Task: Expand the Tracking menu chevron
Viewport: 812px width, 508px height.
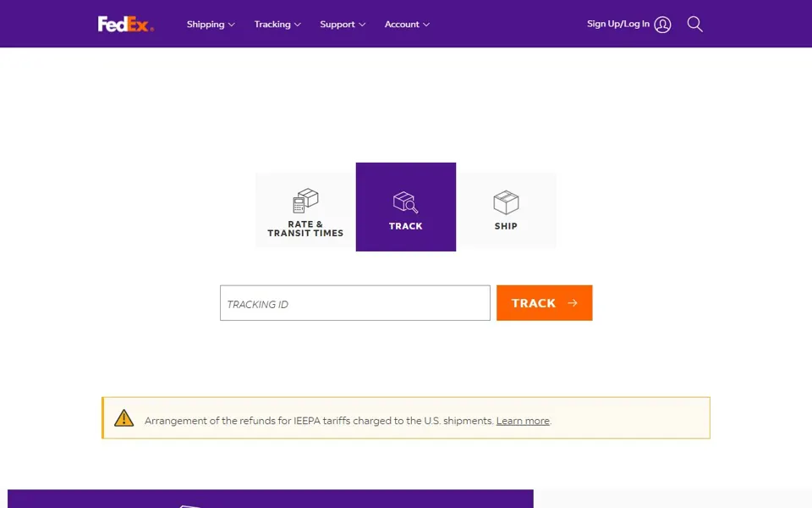Action: (297, 25)
